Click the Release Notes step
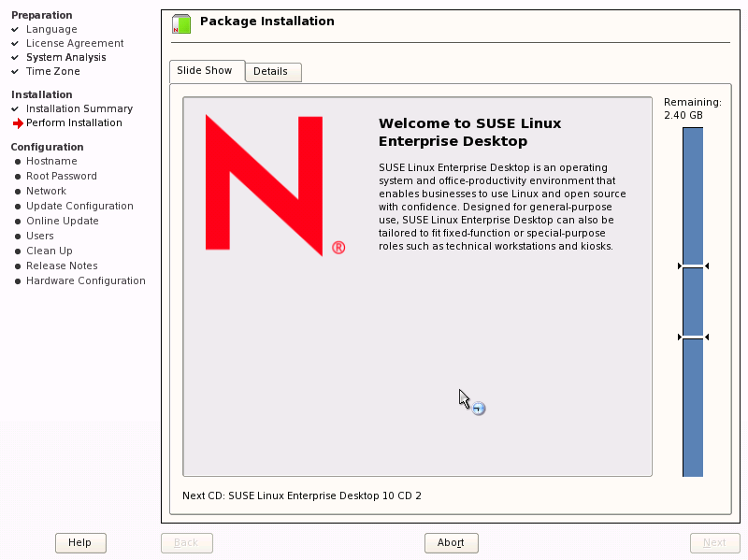 (62, 266)
